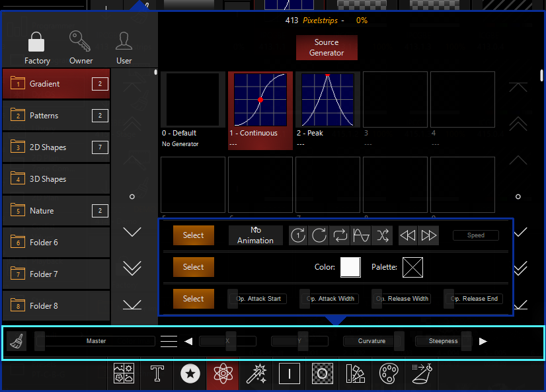Open the Patterns folder
This screenshot has width=546, height=392.
56,116
